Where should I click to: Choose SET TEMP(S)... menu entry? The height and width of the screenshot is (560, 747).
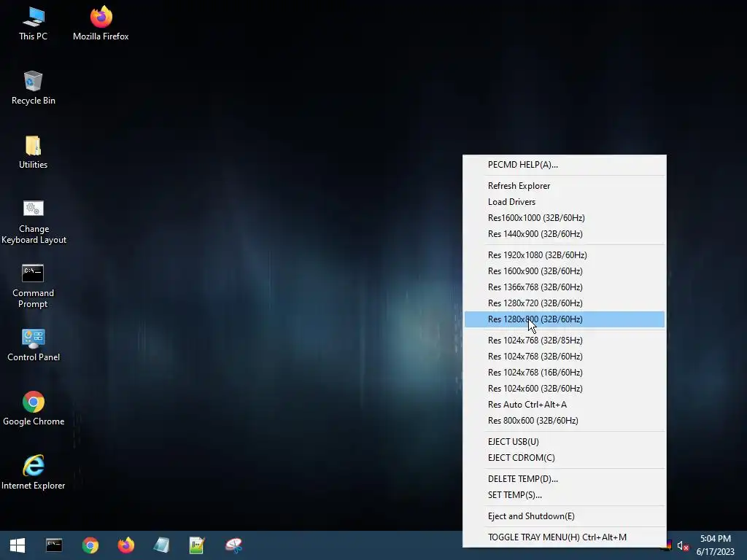pyautogui.click(x=565, y=495)
